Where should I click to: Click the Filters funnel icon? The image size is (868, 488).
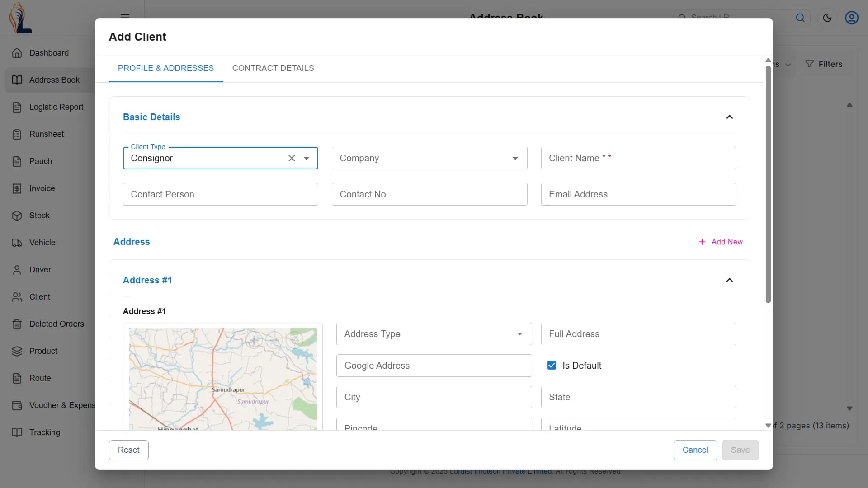(x=809, y=64)
